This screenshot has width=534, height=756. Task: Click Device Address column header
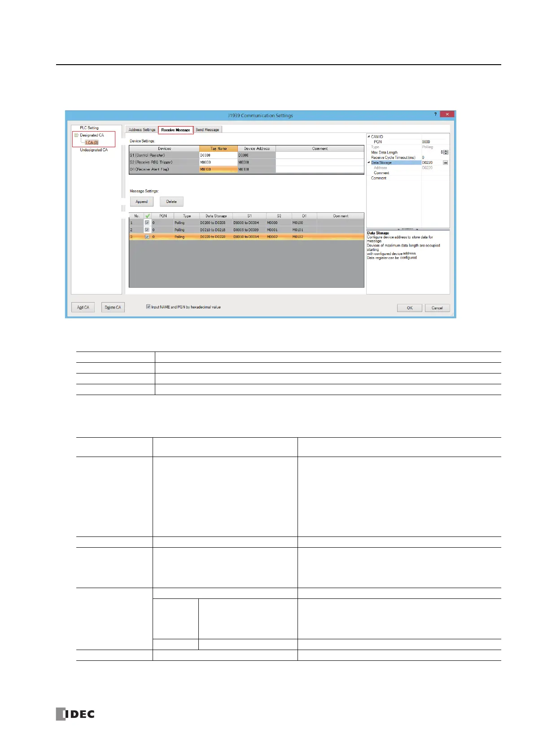coord(257,149)
